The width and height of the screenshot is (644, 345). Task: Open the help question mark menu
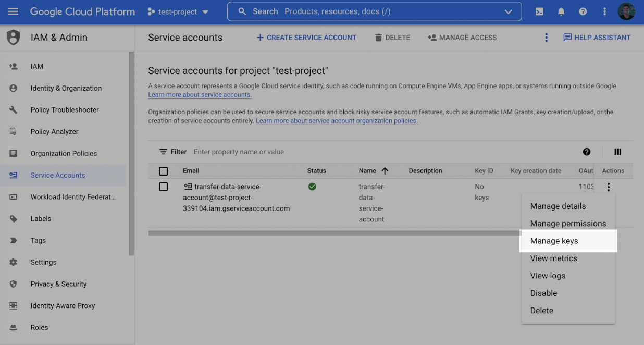pos(583,11)
